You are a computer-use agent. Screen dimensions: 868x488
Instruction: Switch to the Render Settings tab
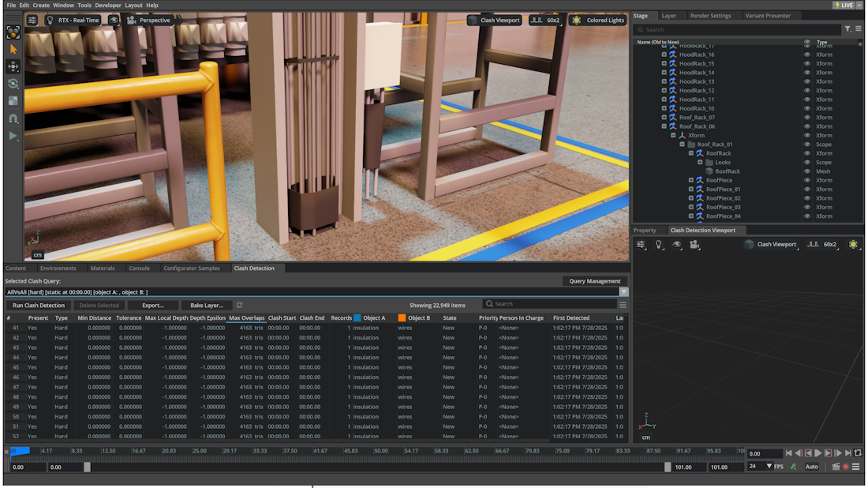710,16
